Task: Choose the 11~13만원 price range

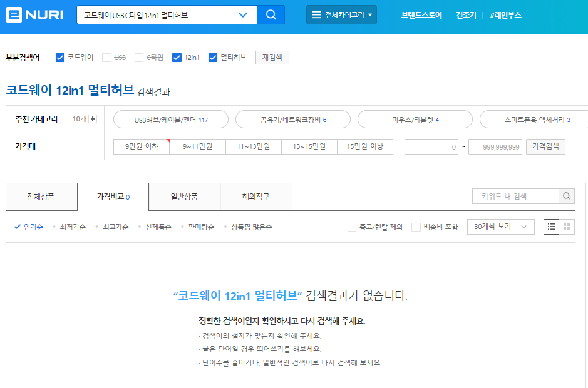Action: (254, 146)
